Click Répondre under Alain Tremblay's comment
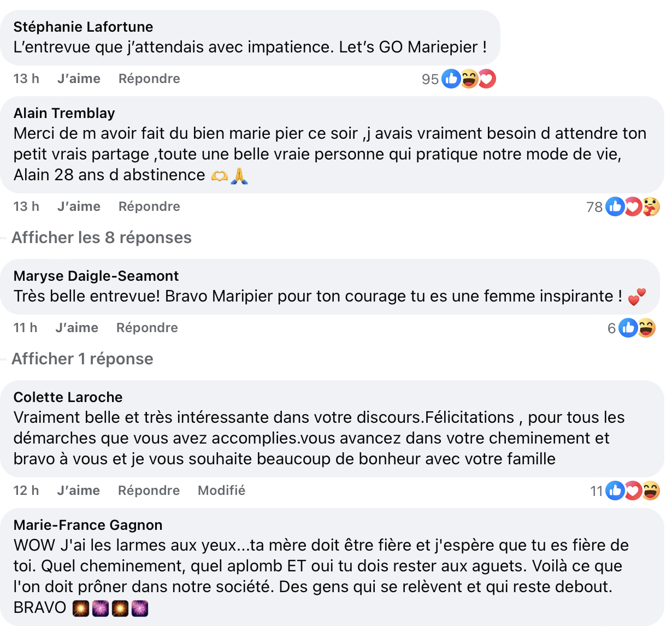 pos(149,206)
